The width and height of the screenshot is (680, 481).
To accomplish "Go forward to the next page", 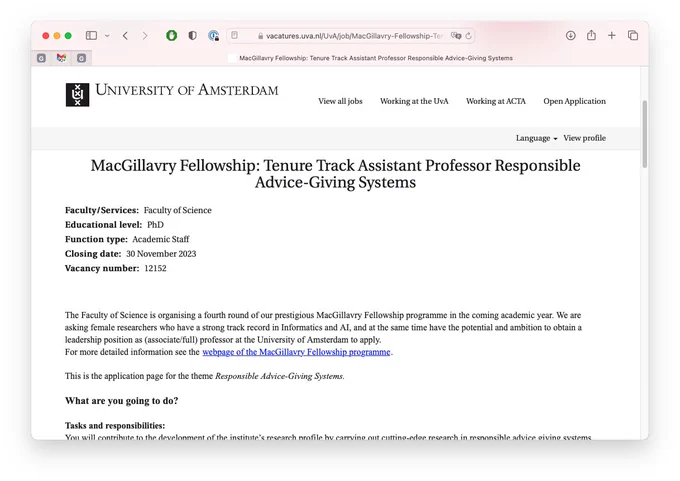I will point(145,36).
